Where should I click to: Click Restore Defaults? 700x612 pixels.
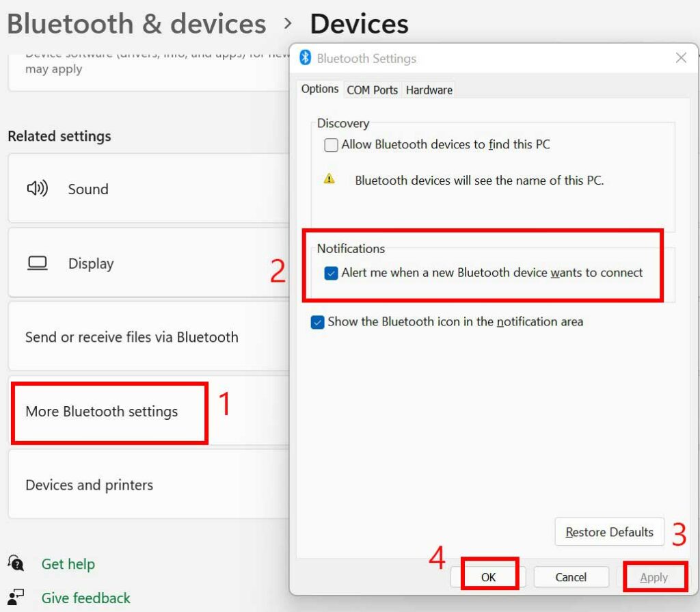tap(608, 532)
